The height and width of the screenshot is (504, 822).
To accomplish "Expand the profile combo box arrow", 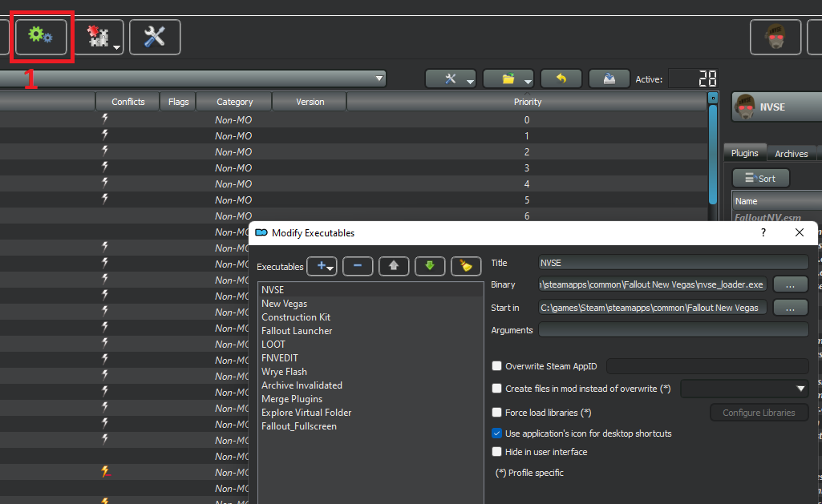I will coord(379,79).
